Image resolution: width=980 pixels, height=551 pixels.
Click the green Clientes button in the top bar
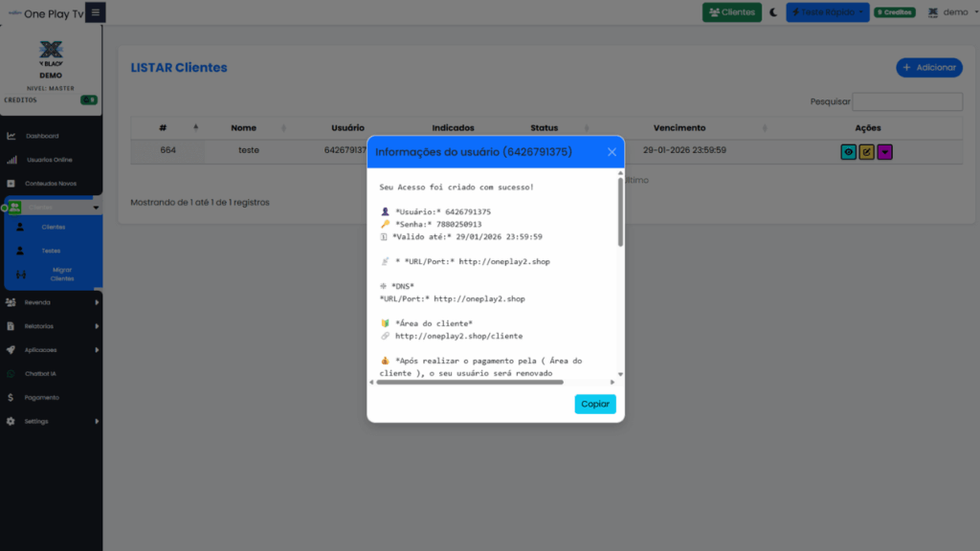732,12
